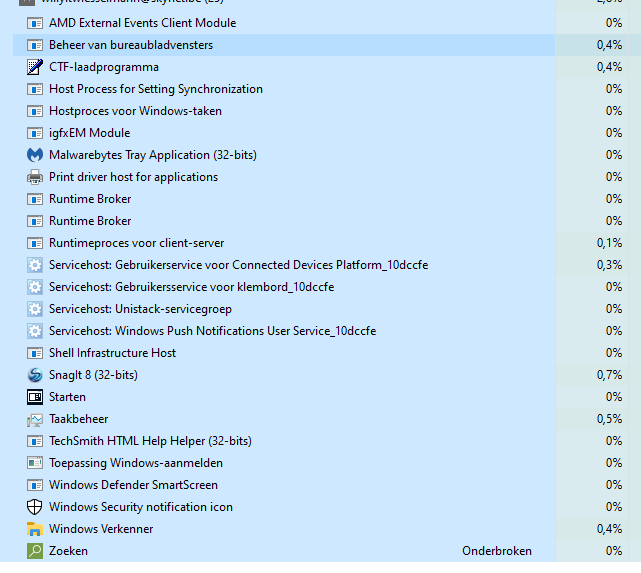Select Beheer van bureaubladvensters process
The image size is (641, 573).
click(x=130, y=45)
